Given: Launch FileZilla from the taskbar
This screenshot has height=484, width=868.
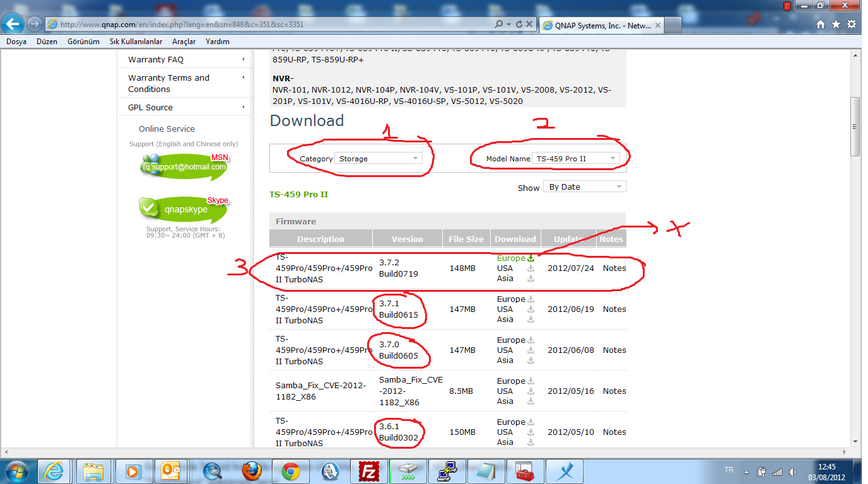Looking at the screenshot, I should pyautogui.click(x=368, y=471).
